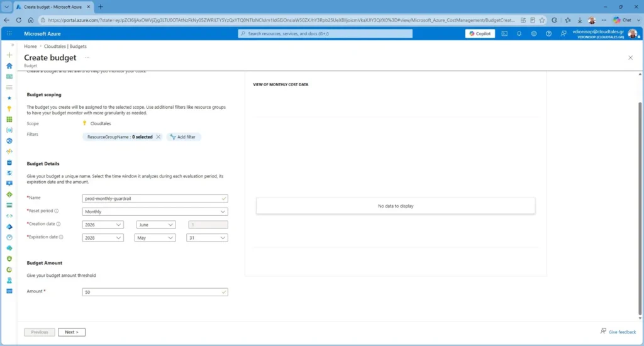Image resolution: width=644 pixels, height=346 pixels.
Task: Open All services list icon in sidebar
Action: [x=9, y=87]
